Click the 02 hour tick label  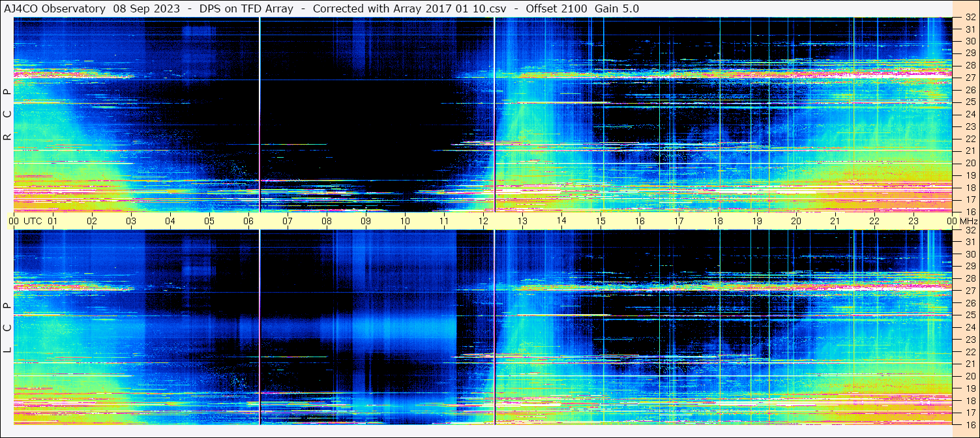click(92, 221)
